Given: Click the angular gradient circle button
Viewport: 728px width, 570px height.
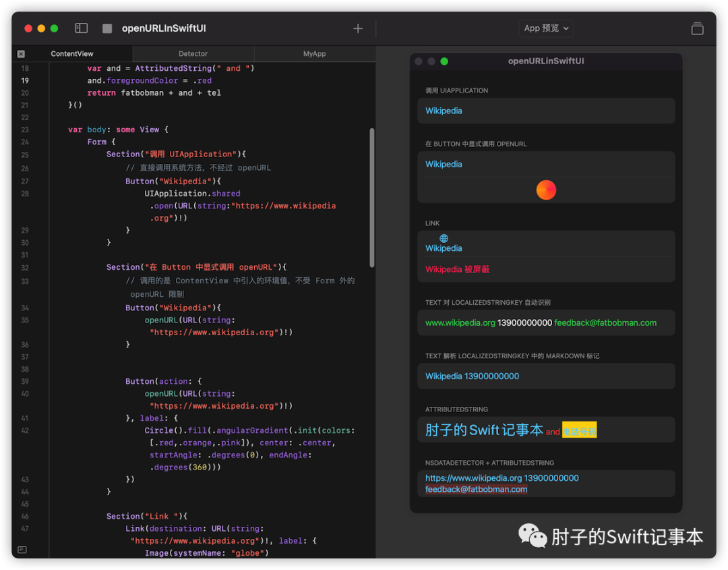Looking at the screenshot, I should pyautogui.click(x=546, y=190).
